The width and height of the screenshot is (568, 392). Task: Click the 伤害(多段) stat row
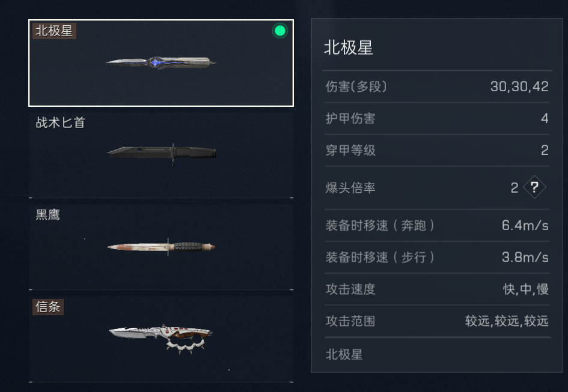pyautogui.click(x=437, y=86)
